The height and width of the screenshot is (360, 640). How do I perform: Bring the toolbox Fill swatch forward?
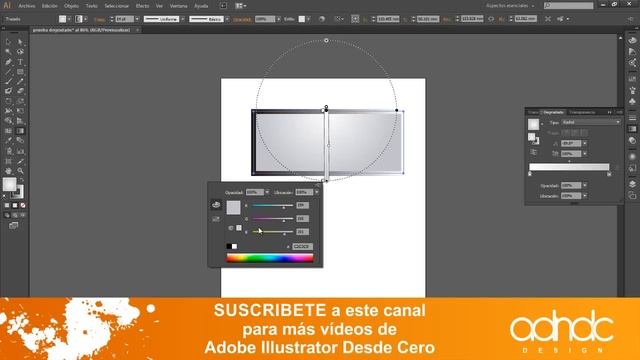tap(9, 184)
